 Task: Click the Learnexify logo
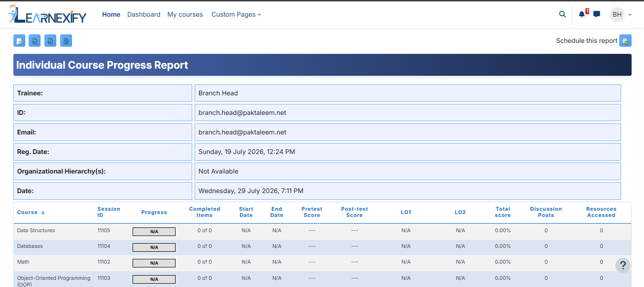coord(47,14)
